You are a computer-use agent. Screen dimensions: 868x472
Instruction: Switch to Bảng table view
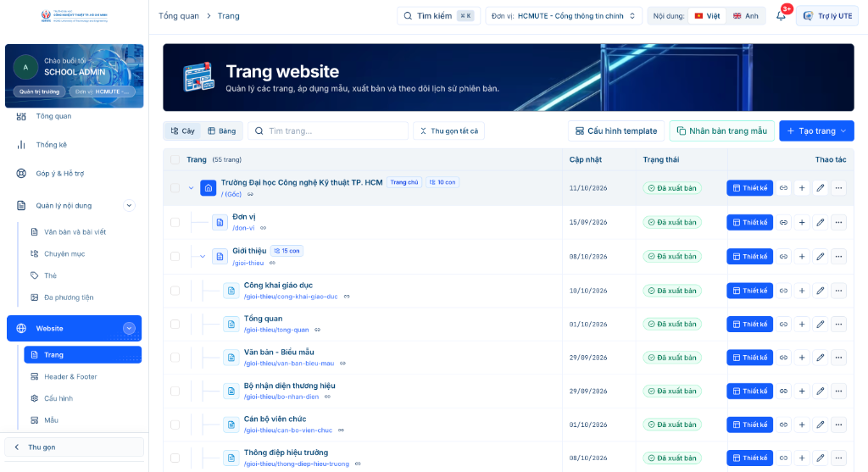tap(221, 131)
